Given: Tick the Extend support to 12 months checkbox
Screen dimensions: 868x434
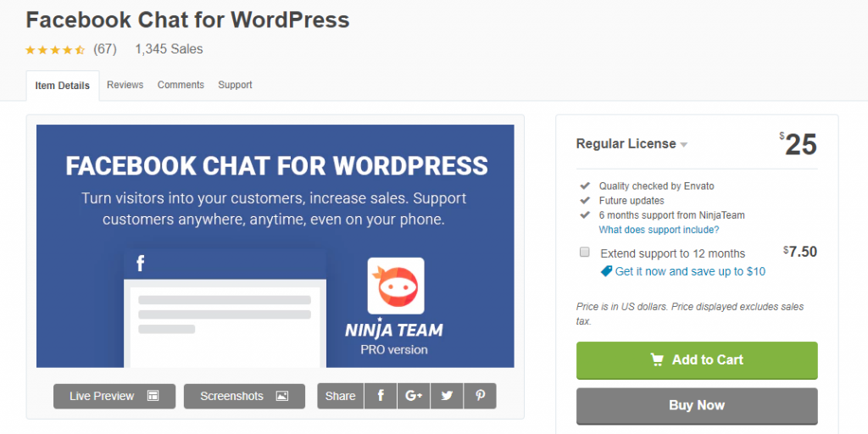Looking at the screenshot, I should pyautogui.click(x=585, y=253).
